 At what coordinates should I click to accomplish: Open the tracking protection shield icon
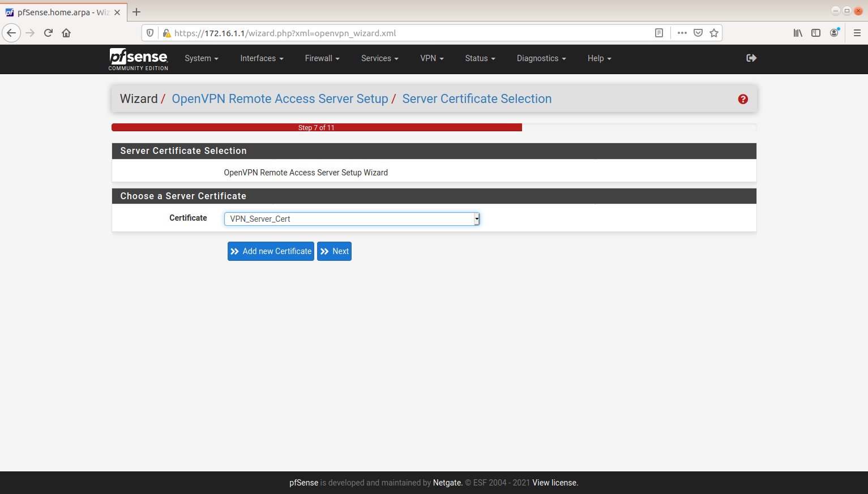(150, 33)
